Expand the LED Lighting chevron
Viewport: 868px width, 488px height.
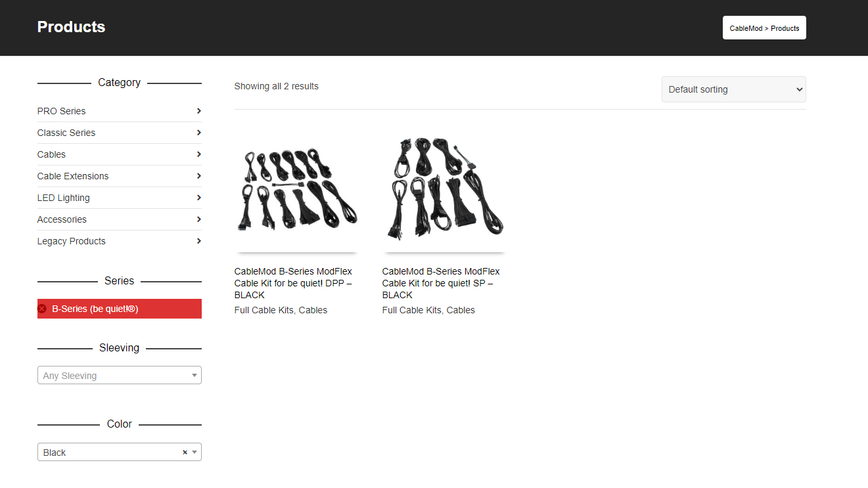pyautogui.click(x=198, y=198)
